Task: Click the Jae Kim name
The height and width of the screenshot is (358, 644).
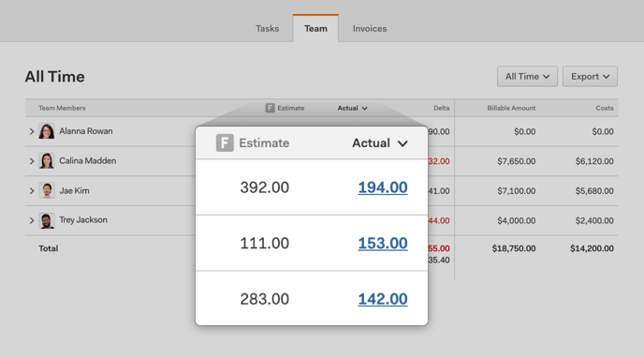Action: point(74,190)
